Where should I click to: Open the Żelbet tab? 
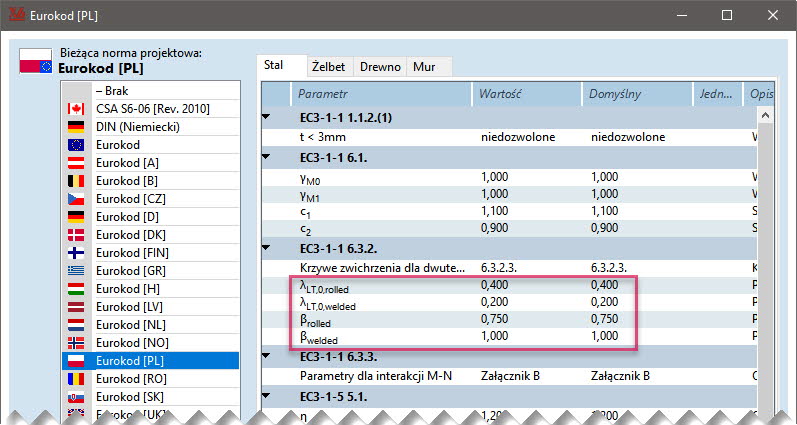328,67
